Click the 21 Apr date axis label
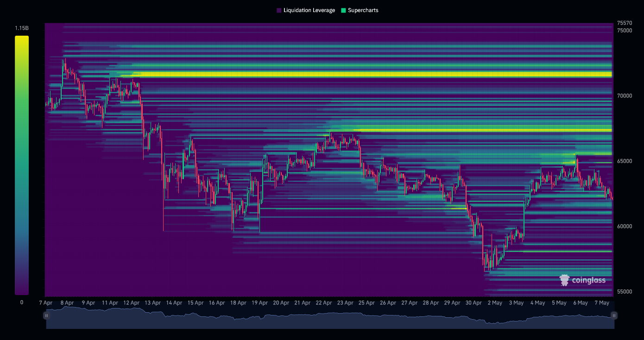This screenshot has height=340, width=644. (x=303, y=303)
